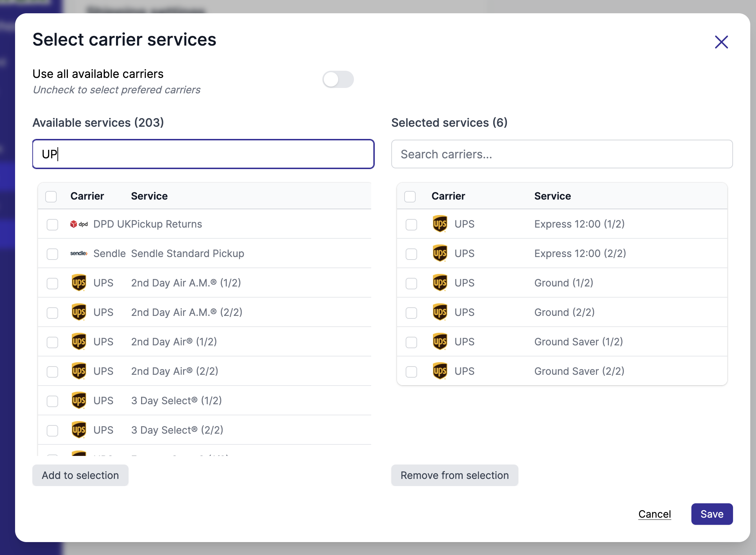Check the Ground (2/2) row in selected services
This screenshot has width=756, height=555.
point(411,312)
